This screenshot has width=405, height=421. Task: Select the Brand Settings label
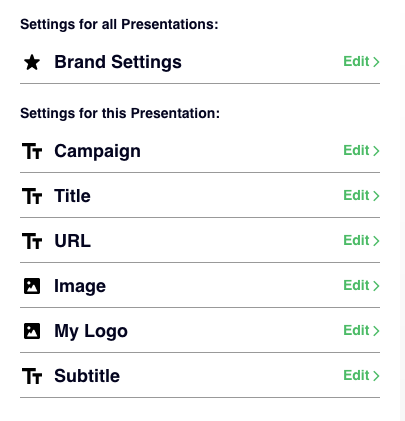(x=118, y=63)
